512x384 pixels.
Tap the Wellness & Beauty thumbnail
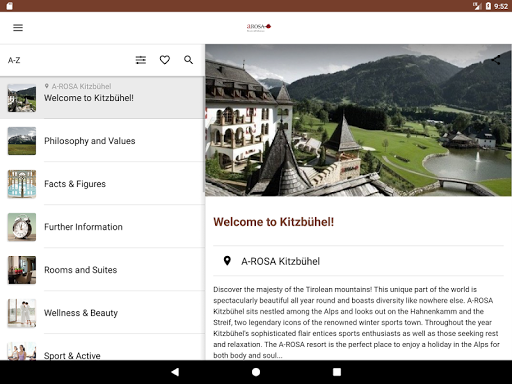click(22, 313)
